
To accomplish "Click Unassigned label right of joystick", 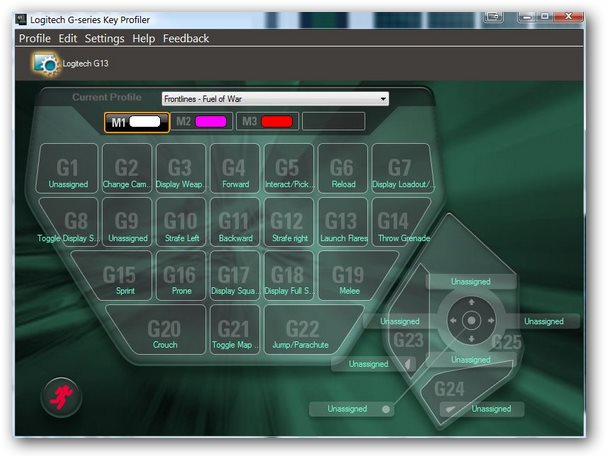I will tap(544, 321).
